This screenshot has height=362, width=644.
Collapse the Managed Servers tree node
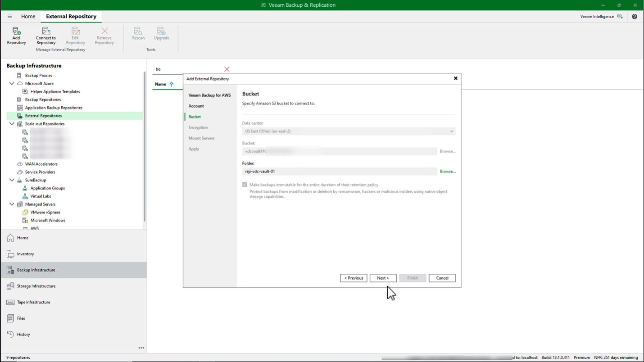(x=12, y=204)
